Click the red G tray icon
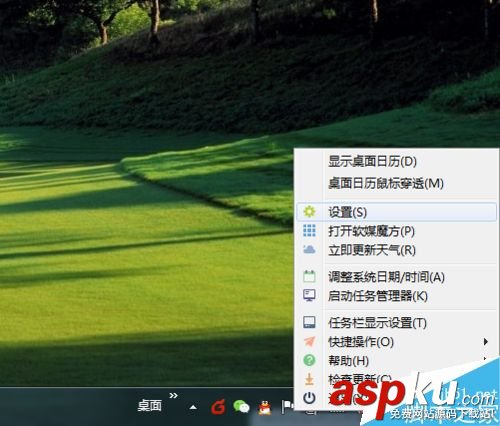 click(218, 407)
